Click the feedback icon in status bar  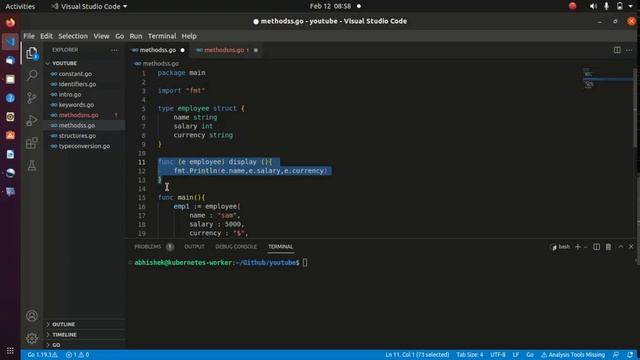click(616, 355)
